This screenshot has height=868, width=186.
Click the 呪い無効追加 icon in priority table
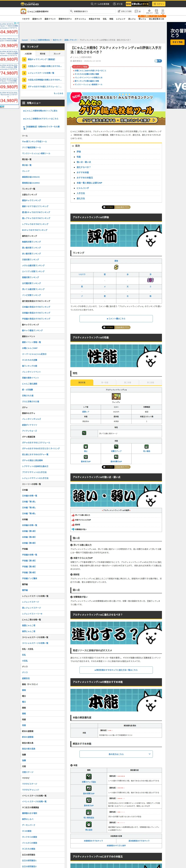pos(89,812)
